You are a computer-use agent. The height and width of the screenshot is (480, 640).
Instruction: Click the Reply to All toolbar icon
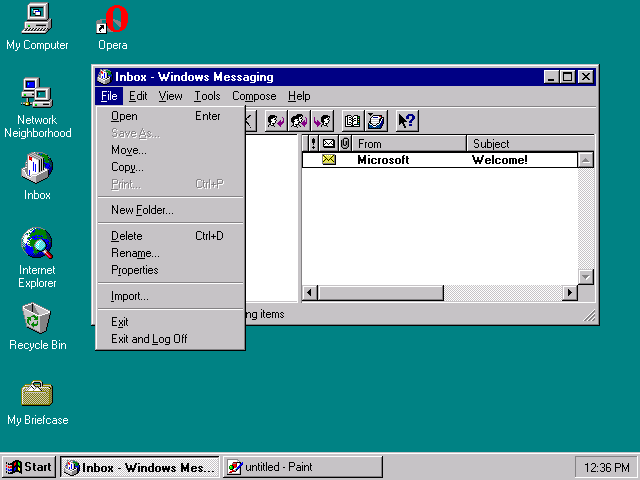pos(299,121)
